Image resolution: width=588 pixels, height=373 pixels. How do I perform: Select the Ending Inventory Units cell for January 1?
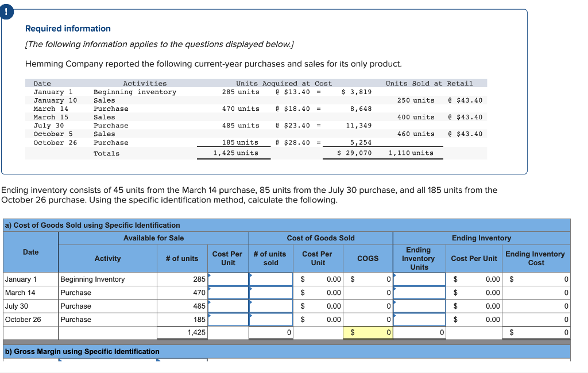(418, 279)
